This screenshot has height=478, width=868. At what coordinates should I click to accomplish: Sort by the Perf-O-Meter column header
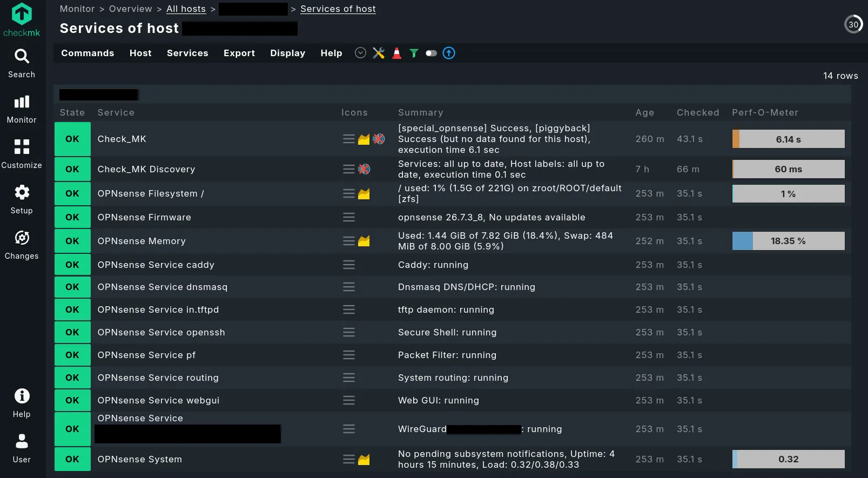click(x=765, y=112)
